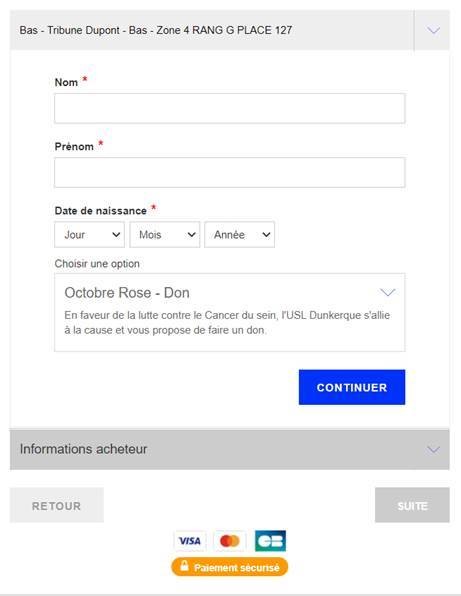The height and width of the screenshot is (596, 461).
Task: Collapse the Tribune Dupont seat section via its chevron
Action: coord(433,30)
